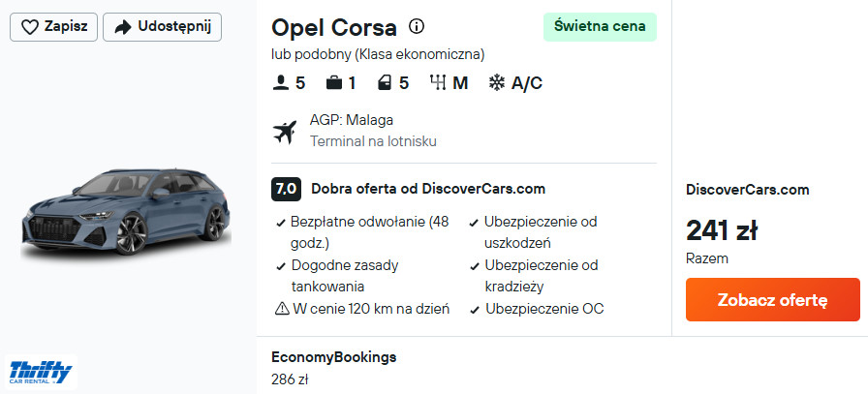Screen dimensions: 868x394
Task: Click the passenger seats person icon
Action: pyautogui.click(x=281, y=83)
